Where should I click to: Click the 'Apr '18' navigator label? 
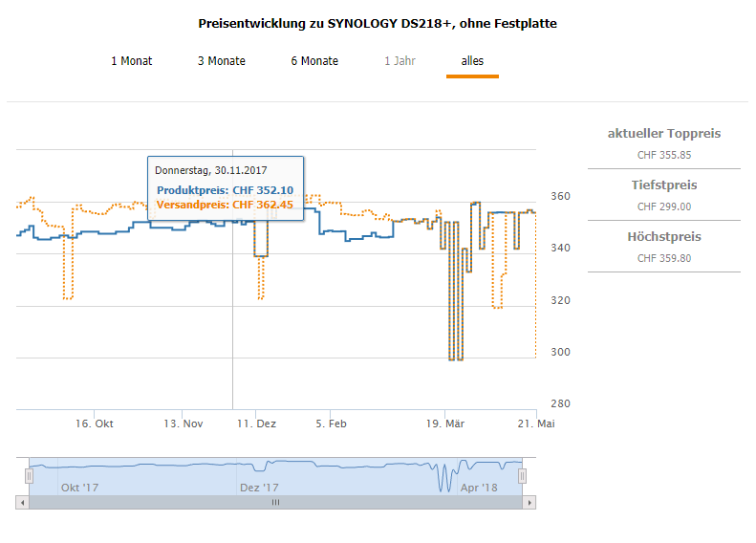click(x=479, y=488)
